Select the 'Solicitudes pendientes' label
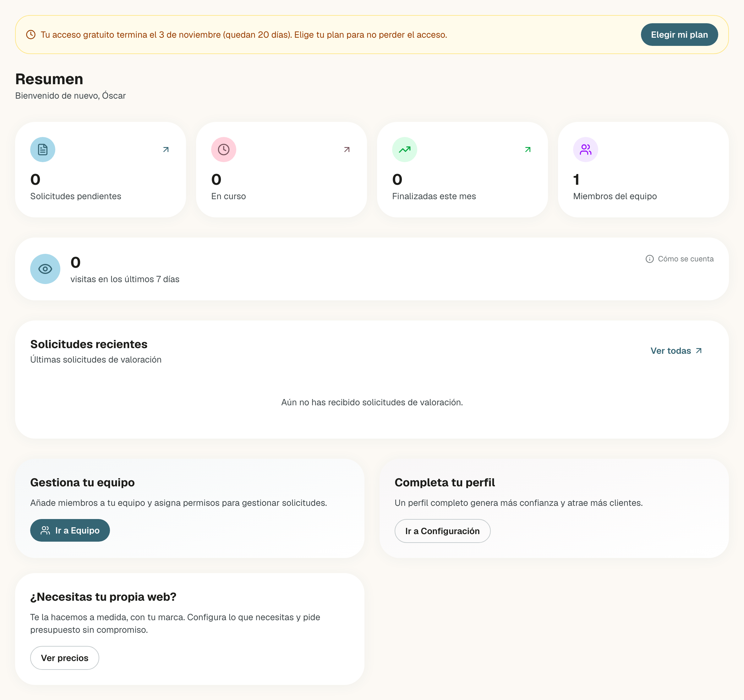Image resolution: width=744 pixels, height=700 pixels. [x=76, y=196]
